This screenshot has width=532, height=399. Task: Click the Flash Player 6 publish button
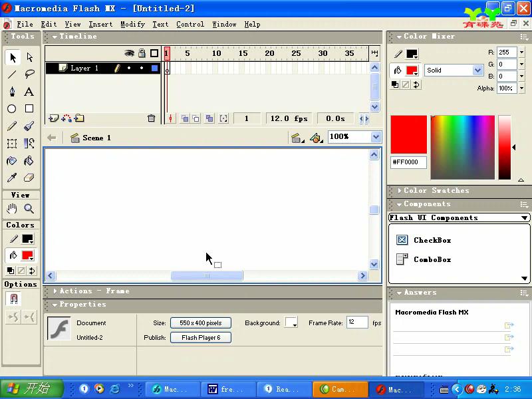(201, 338)
